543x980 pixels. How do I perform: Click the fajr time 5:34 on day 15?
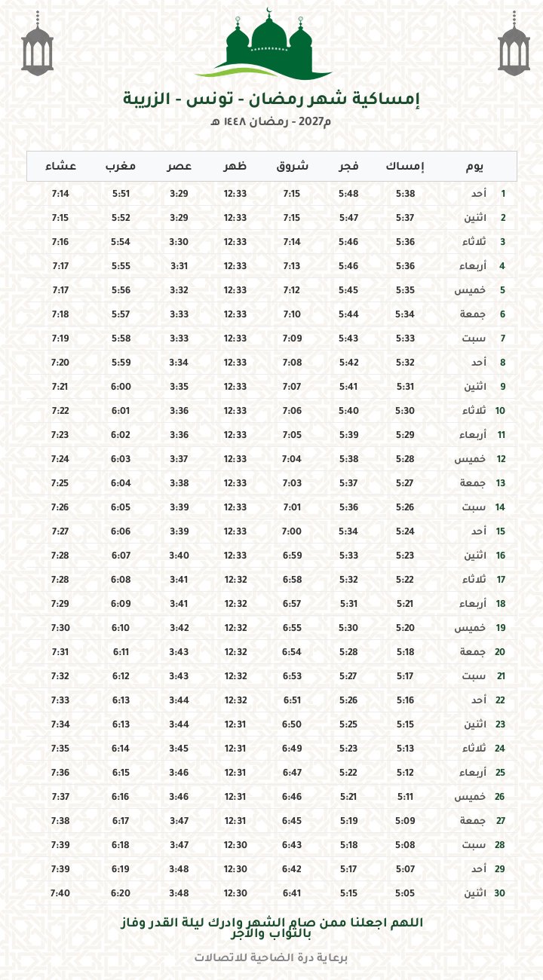pos(348,531)
